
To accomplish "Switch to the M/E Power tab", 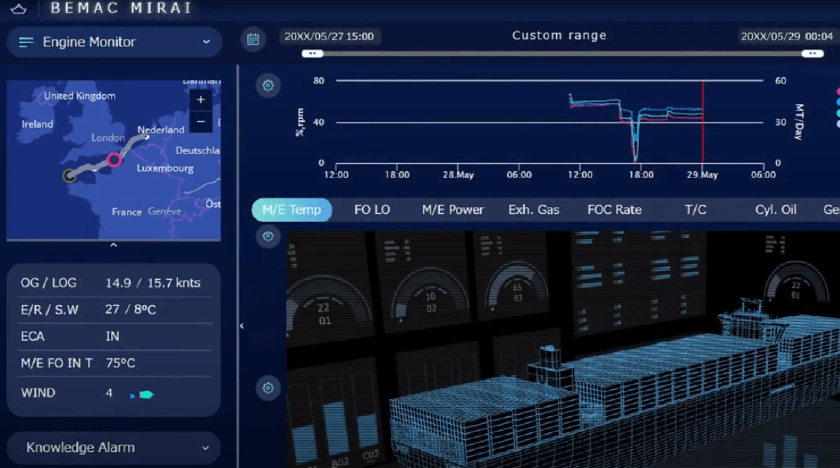I will point(453,210).
